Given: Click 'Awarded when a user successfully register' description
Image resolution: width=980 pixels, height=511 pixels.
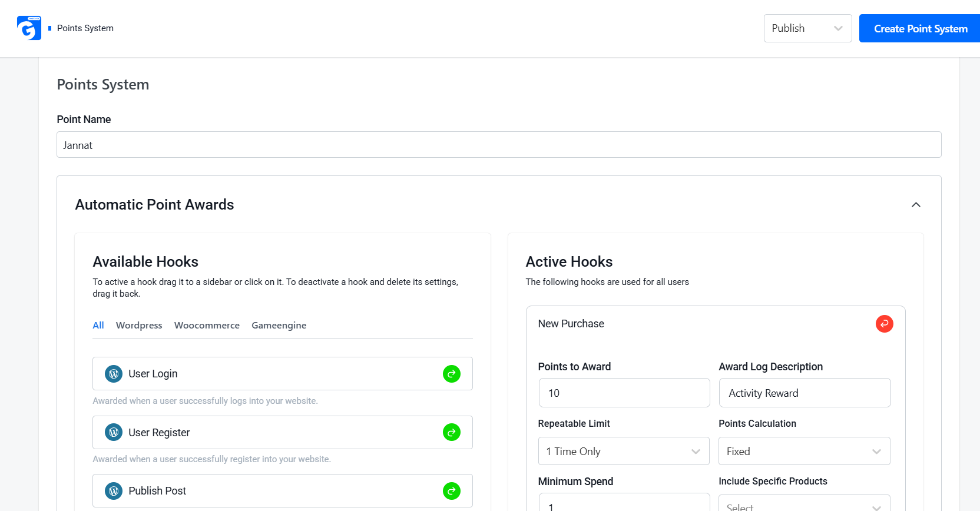Looking at the screenshot, I should [212, 459].
